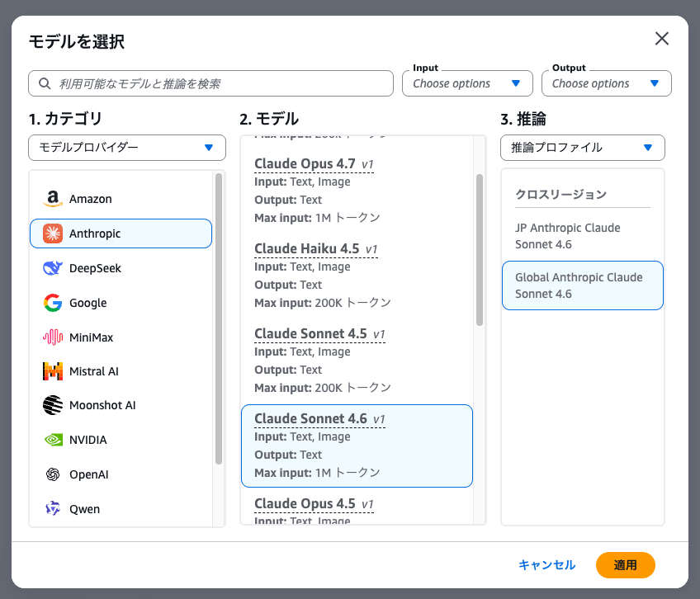Focus the model and inference search field
The width and height of the screenshot is (700, 599).
pos(210,83)
